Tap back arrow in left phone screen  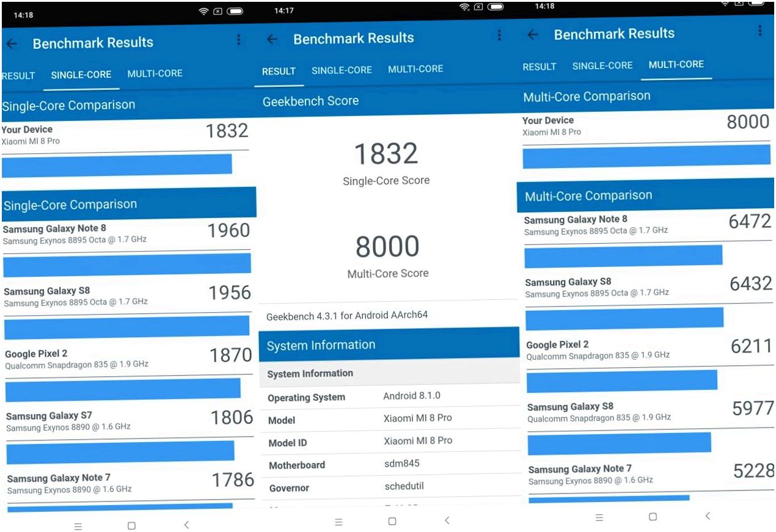point(12,43)
